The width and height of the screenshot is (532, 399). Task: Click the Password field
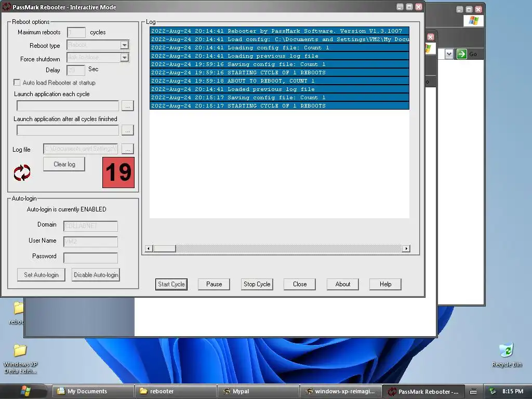[x=90, y=258]
